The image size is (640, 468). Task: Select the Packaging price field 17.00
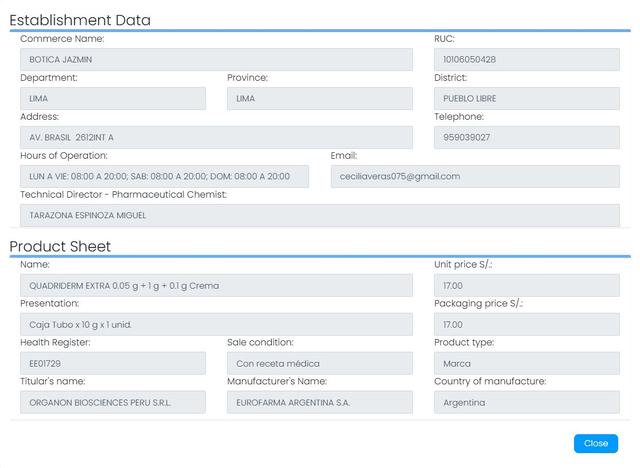tap(527, 324)
